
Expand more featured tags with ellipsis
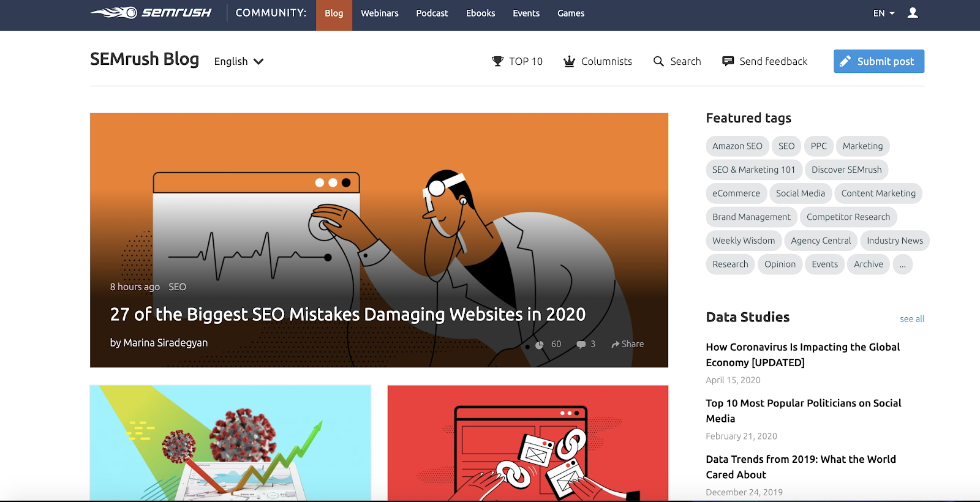coord(902,264)
